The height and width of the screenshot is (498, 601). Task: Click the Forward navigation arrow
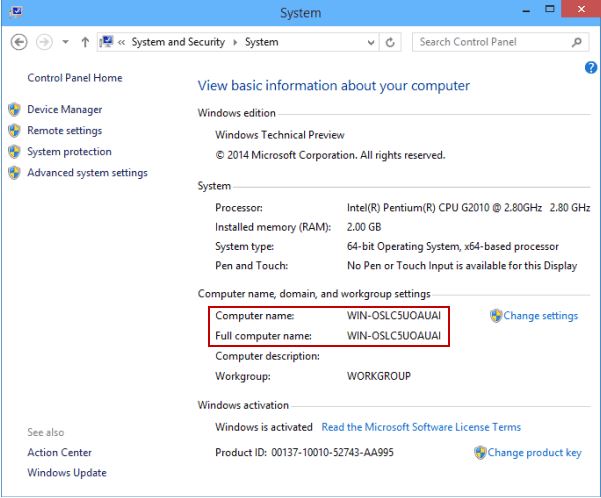44,42
